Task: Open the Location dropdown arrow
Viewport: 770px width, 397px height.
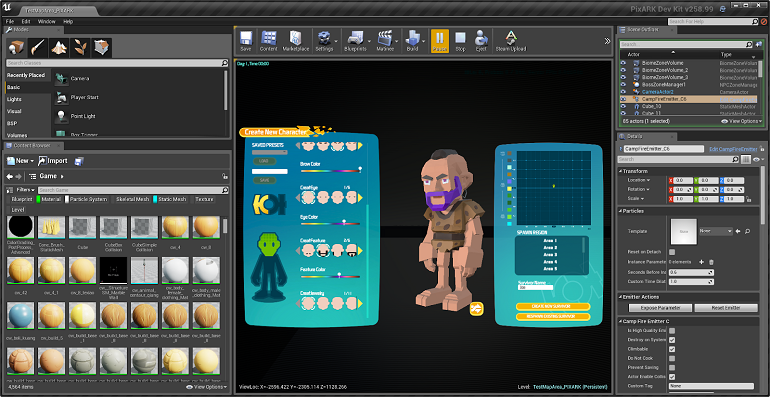Action: point(648,180)
